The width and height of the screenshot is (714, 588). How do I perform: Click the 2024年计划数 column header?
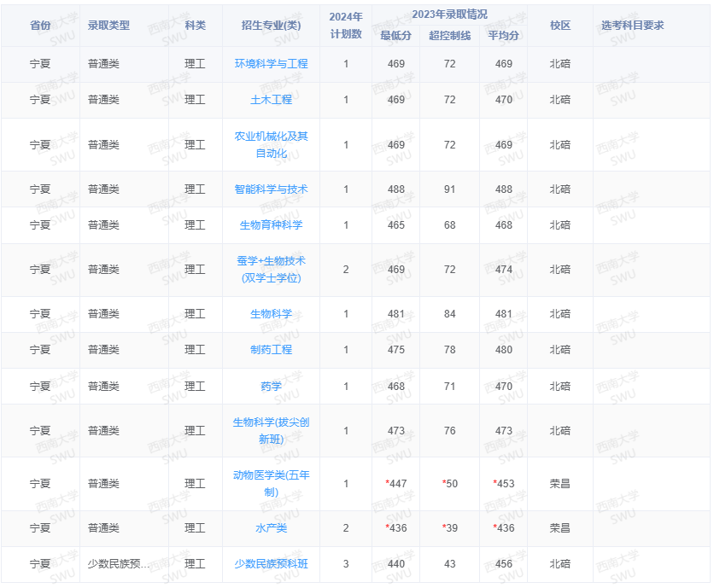345,26
